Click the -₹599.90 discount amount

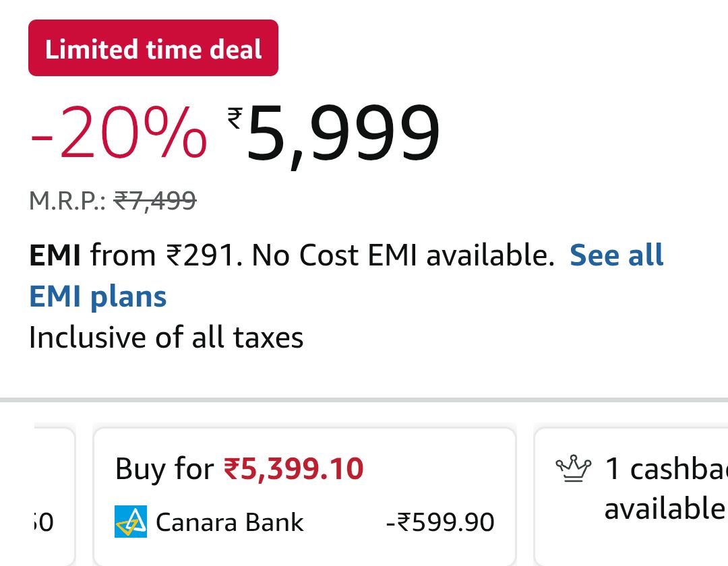point(440,522)
